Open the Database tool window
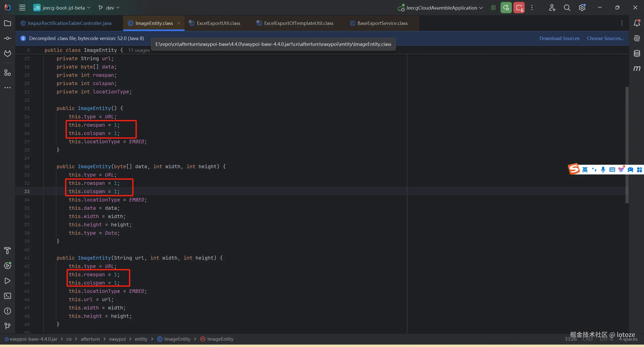644x347 pixels. pyautogui.click(x=637, y=53)
